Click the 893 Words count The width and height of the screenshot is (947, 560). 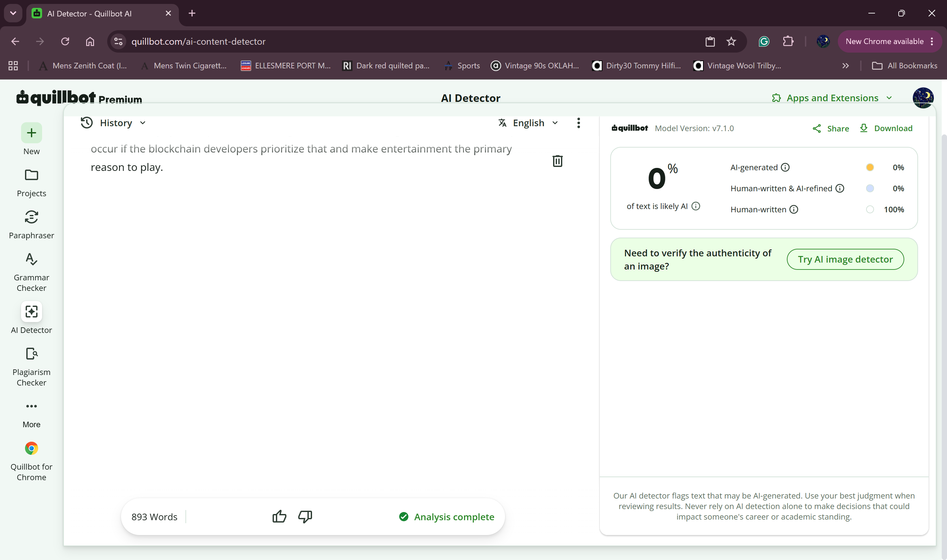154,517
